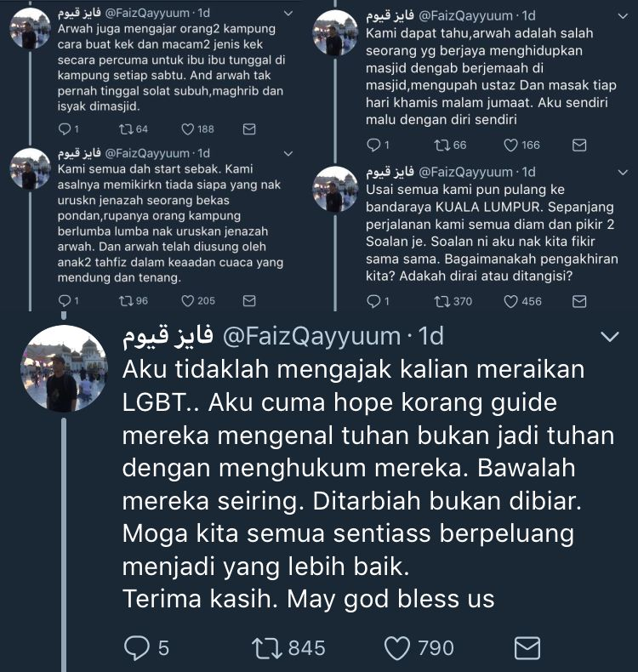Like the tweet with 456 likes
The height and width of the screenshot is (672, 638).
click(510, 301)
